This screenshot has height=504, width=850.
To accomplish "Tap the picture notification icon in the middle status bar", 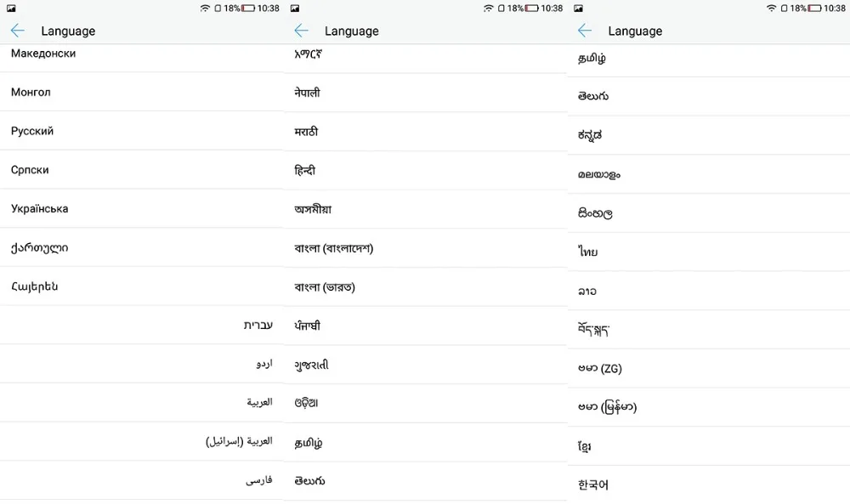I will [295, 8].
